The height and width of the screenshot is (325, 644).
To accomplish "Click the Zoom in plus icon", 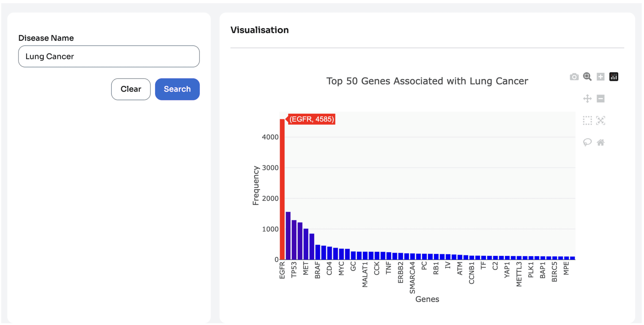I will 601,77.
